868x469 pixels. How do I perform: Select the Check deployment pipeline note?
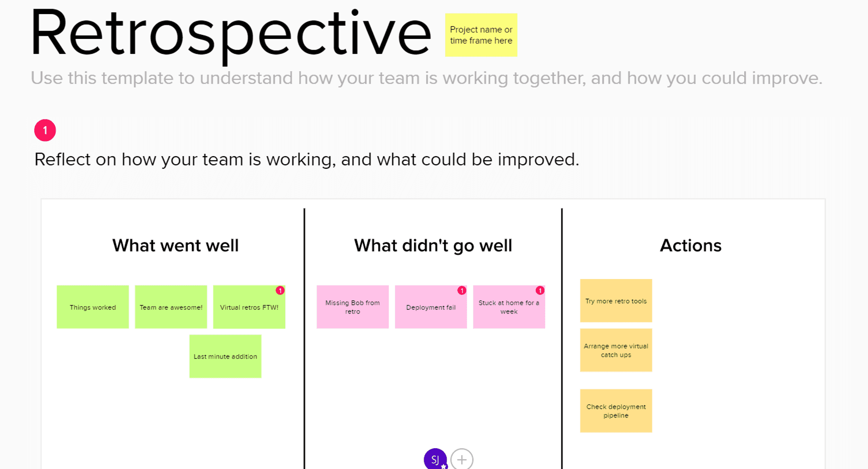click(616, 411)
